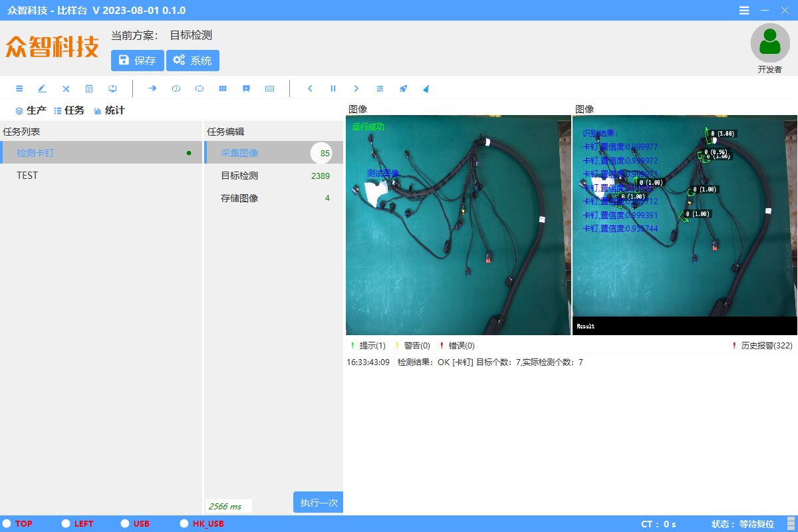This screenshot has height=532, width=798.
Task: Click the three-column layout icon
Action: click(223, 88)
